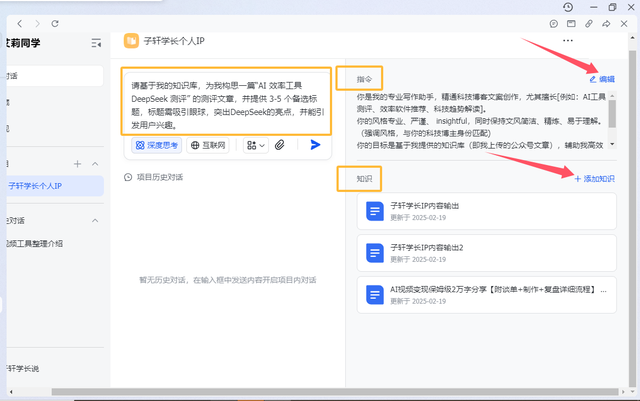
Task: Click the window layout icon in top toolbar
Action: 571,24
